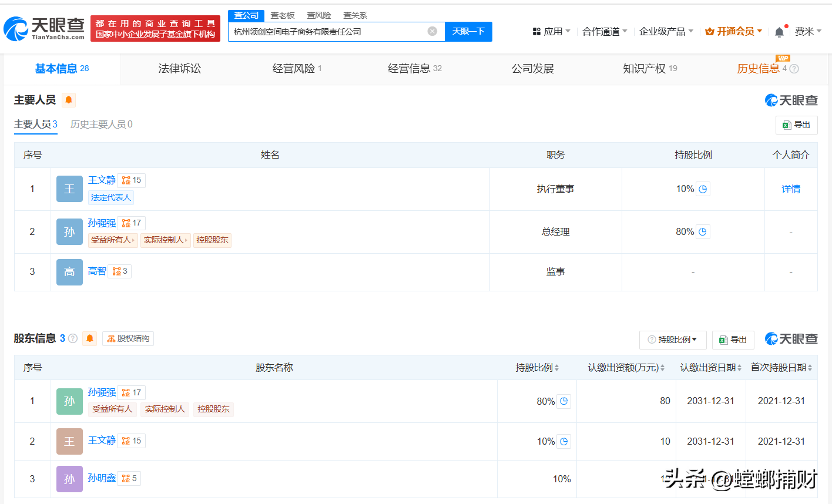Open pie chart icon next to 10% for 王文静 in shareholder table
The image size is (832, 504).
pos(563,441)
